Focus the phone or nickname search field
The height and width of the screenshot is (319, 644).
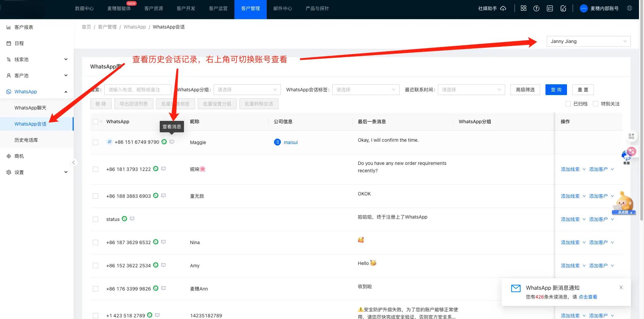(x=138, y=90)
